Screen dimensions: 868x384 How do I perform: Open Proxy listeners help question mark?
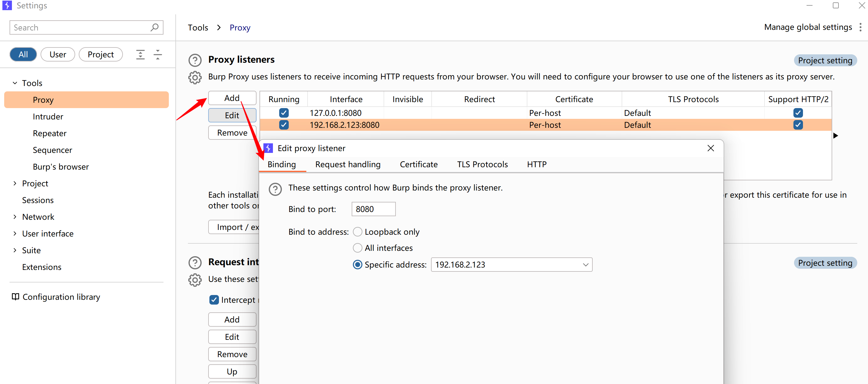tap(195, 60)
